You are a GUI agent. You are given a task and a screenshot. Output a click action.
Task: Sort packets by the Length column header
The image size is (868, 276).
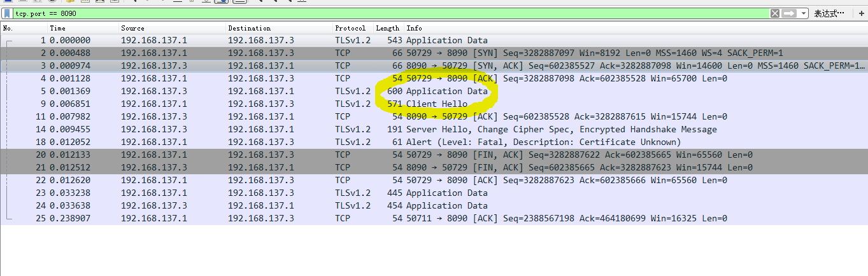click(389, 28)
